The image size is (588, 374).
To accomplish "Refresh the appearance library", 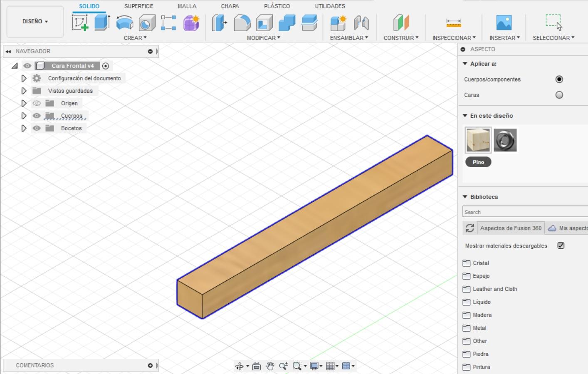I will pyautogui.click(x=470, y=228).
